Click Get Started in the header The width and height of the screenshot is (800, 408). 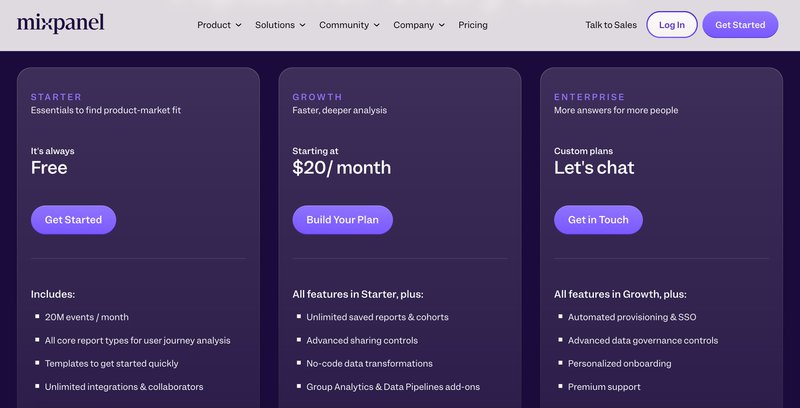pyautogui.click(x=740, y=24)
